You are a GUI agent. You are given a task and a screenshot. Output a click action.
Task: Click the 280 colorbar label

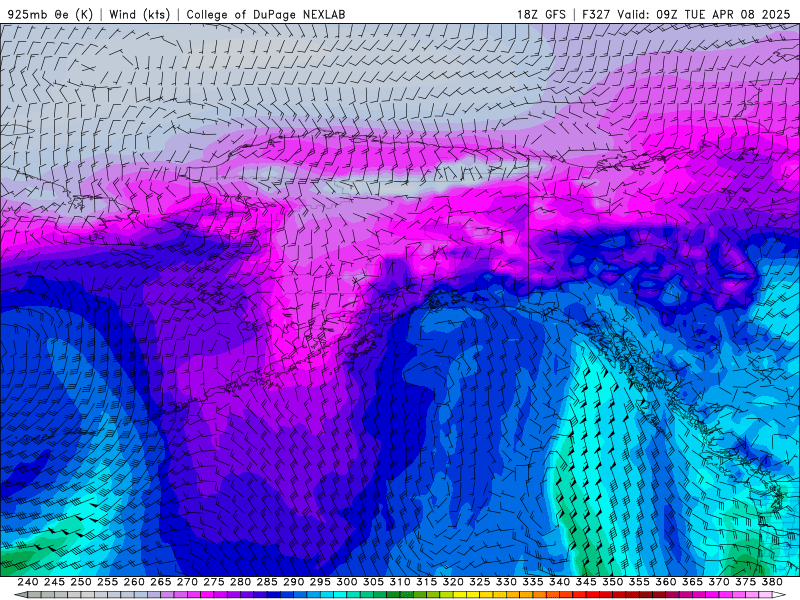tap(240, 582)
